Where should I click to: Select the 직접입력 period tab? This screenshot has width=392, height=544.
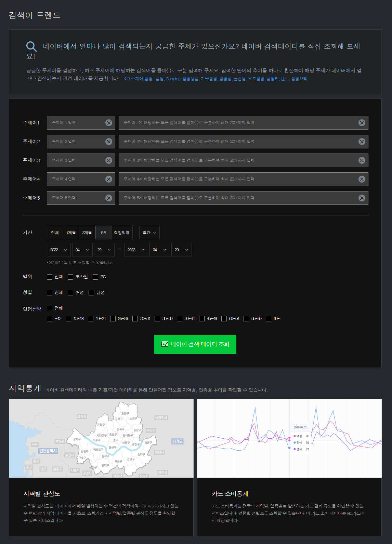point(122,233)
